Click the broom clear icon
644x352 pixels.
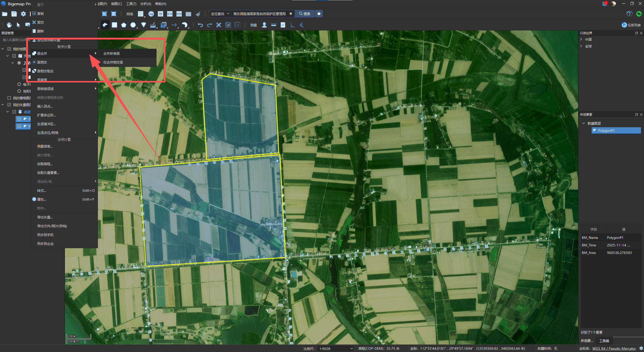pos(198,14)
